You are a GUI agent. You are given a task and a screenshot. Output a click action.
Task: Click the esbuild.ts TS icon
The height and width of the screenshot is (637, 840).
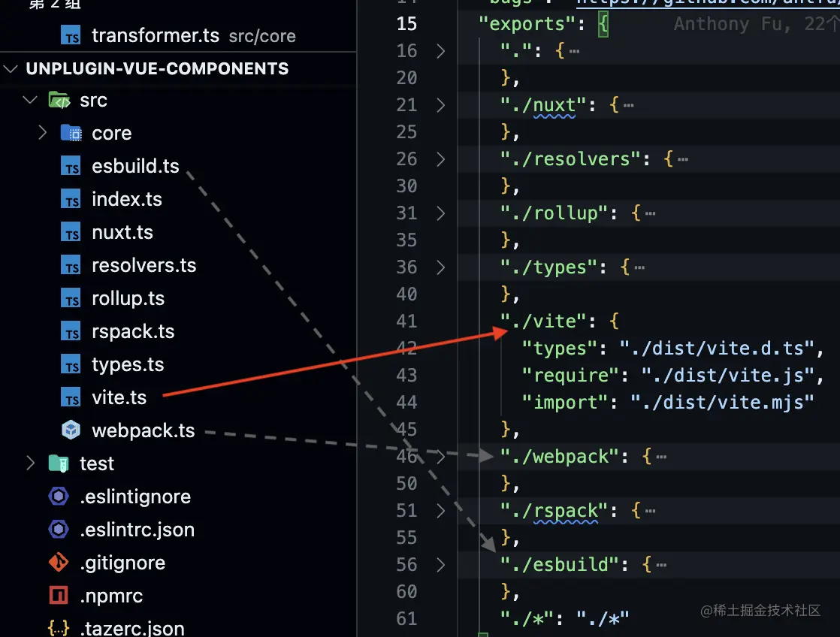(x=71, y=166)
